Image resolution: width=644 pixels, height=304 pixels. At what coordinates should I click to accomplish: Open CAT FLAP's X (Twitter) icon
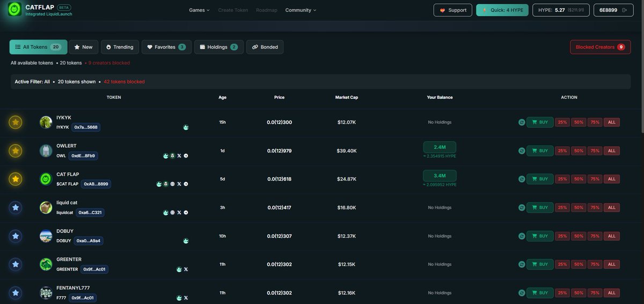(x=179, y=184)
